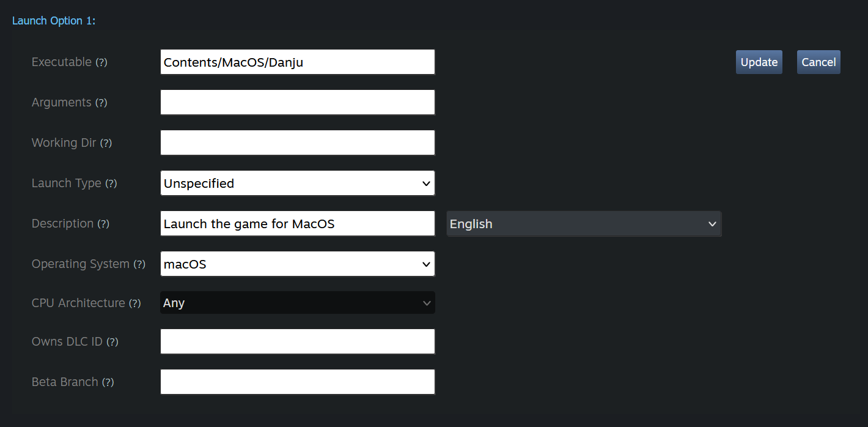This screenshot has height=427, width=868.
Task: Click the Launch Type help icon
Action: pyautogui.click(x=112, y=184)
